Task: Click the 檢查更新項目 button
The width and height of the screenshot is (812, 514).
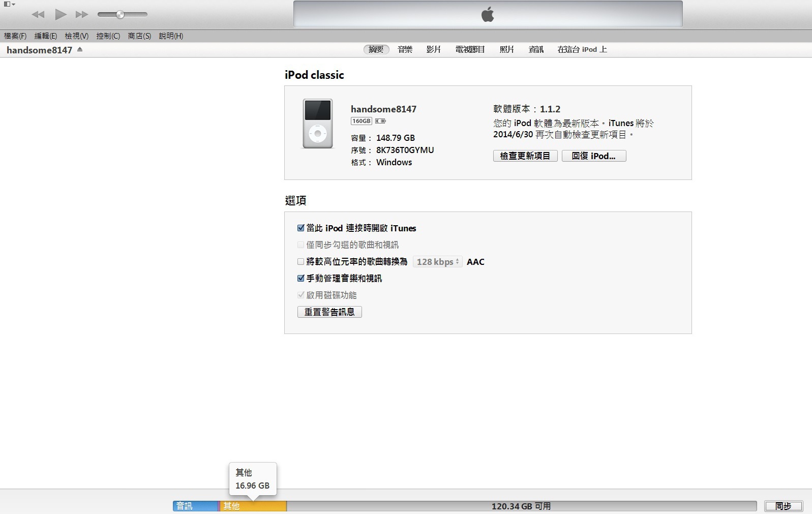Action: (525, 156)
